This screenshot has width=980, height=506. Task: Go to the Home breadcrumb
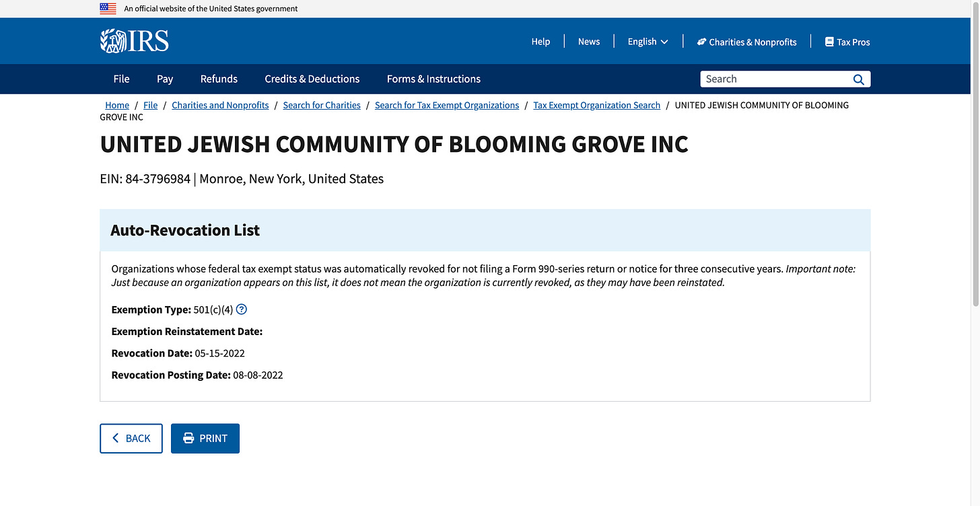point(117,105)
